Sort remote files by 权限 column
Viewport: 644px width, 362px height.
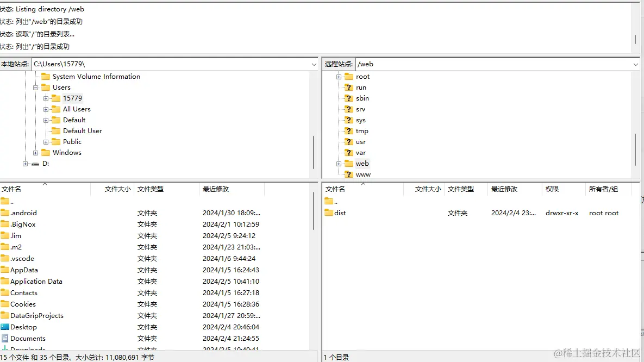pos(564,189)
